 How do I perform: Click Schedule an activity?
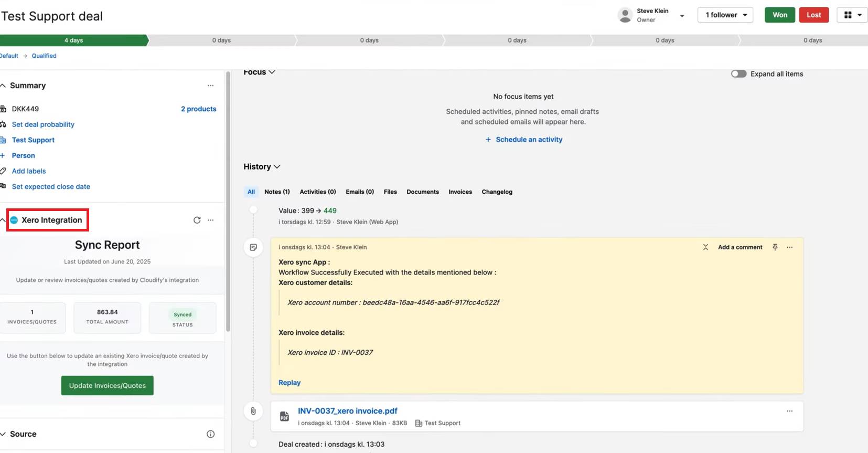pos(523,140)
